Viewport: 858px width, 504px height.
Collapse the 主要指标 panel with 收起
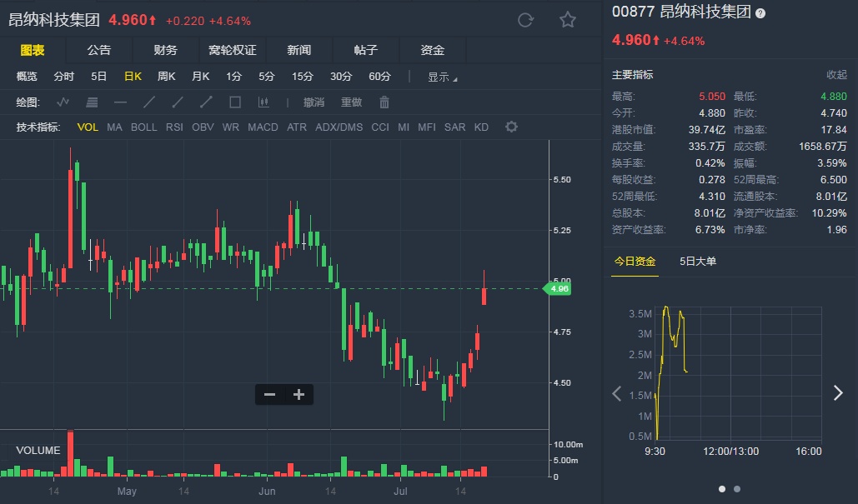(x=836, y=75)
